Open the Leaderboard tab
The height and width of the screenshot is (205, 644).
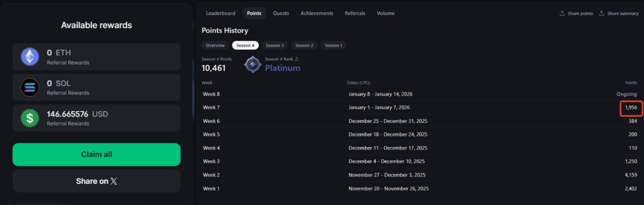click(x=220, y=13)
